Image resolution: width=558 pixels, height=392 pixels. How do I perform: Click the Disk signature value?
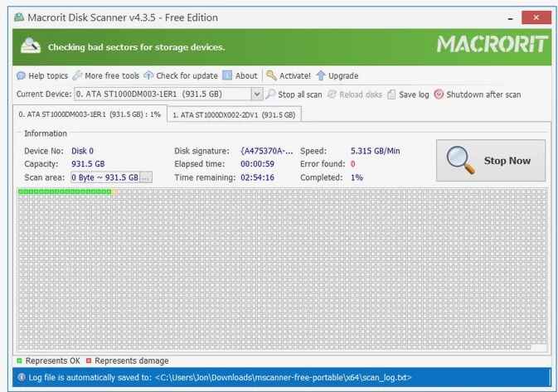coord(267,151)
